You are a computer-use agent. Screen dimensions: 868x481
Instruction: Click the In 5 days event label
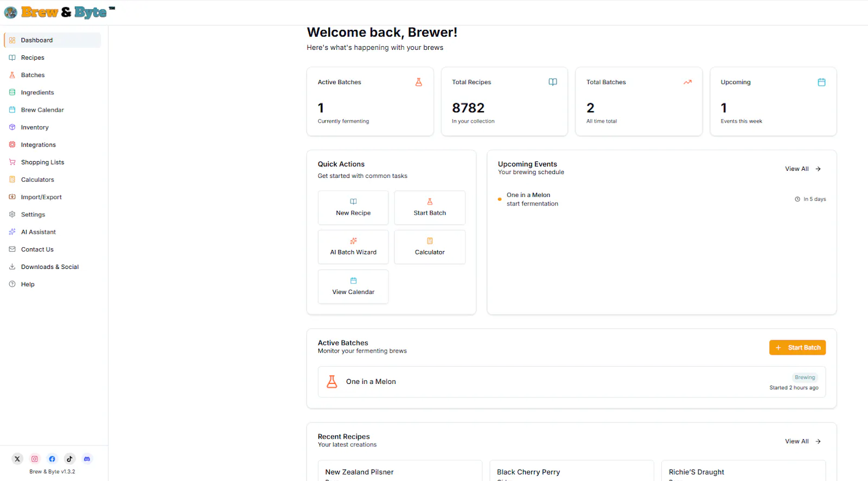(x=815, y=199)
